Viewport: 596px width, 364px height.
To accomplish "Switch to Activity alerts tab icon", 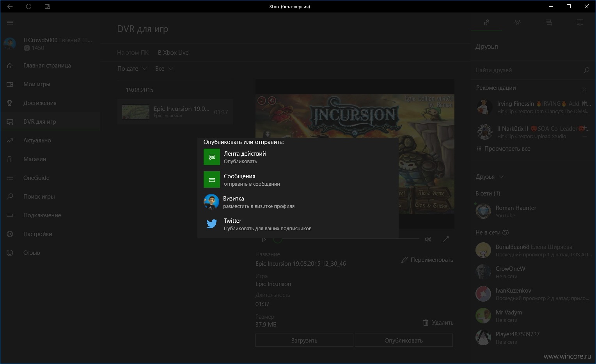I will tap(580, 23).
